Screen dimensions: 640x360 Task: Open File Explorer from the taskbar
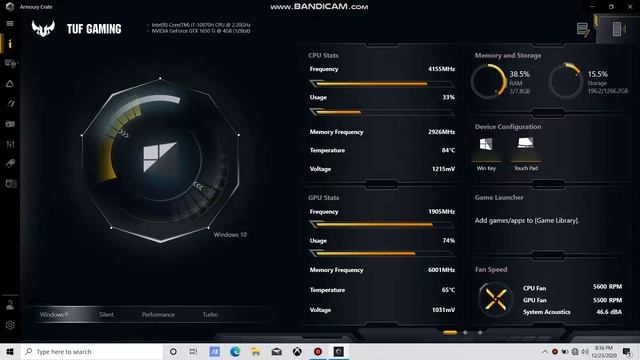click(x=256, y=351)
